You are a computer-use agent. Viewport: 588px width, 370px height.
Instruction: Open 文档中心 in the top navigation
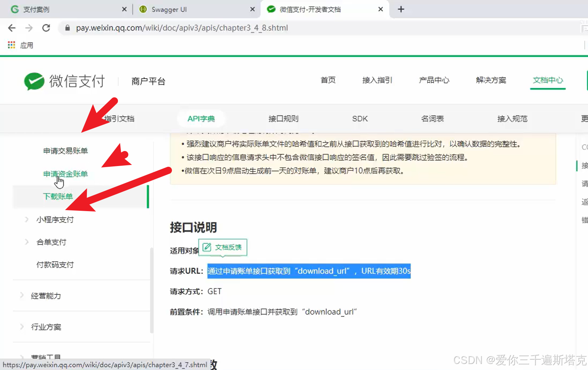548,80
